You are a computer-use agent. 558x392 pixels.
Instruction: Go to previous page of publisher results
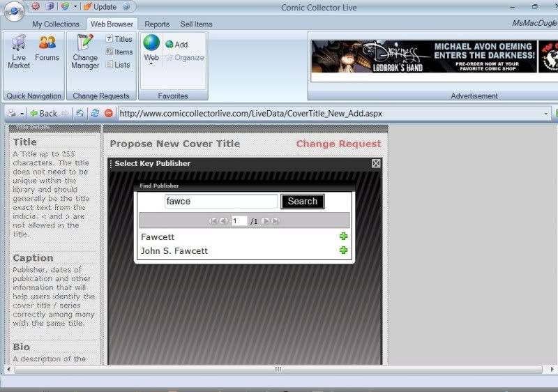(223, 221)
